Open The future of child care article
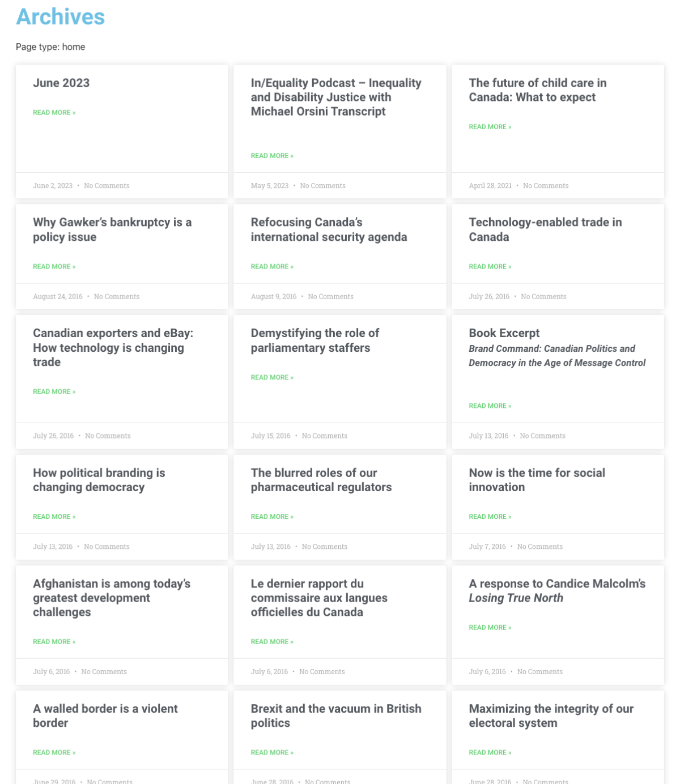The width and height of the screenshot is (680, 784). pos(537,90)
